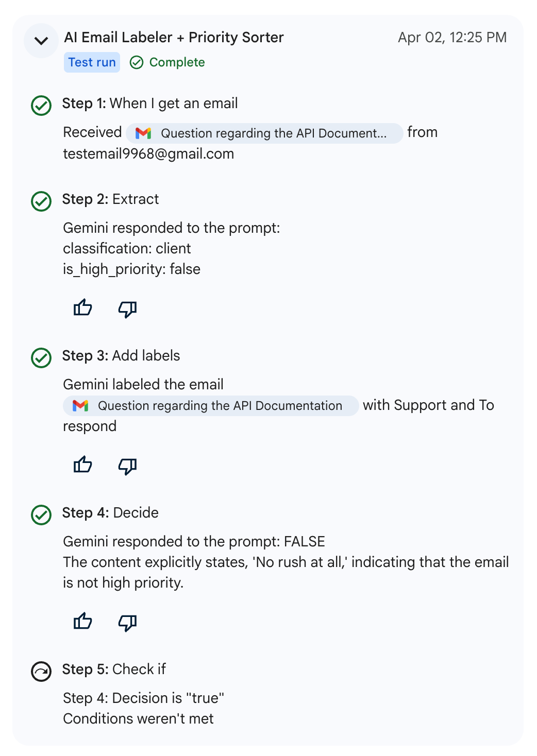Viewport: 537px width, 756px height.
Task: Click the Complete status checkmark icon
Action: [137, 62]
